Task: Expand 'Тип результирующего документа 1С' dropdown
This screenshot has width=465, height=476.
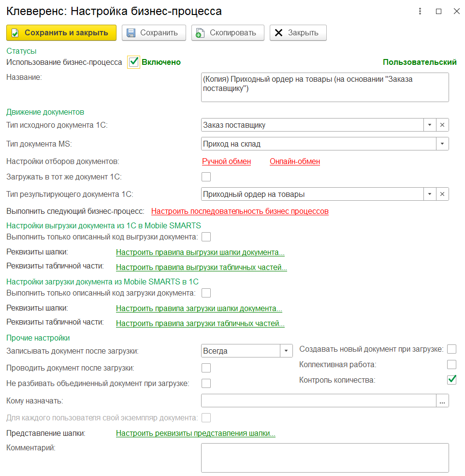Action: pos(430,194)
